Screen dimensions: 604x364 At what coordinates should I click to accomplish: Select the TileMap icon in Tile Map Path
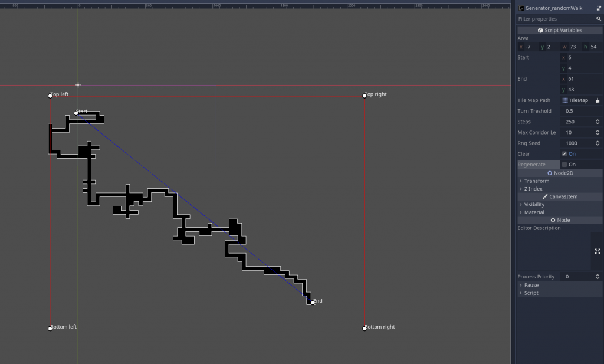pos(564,100)
